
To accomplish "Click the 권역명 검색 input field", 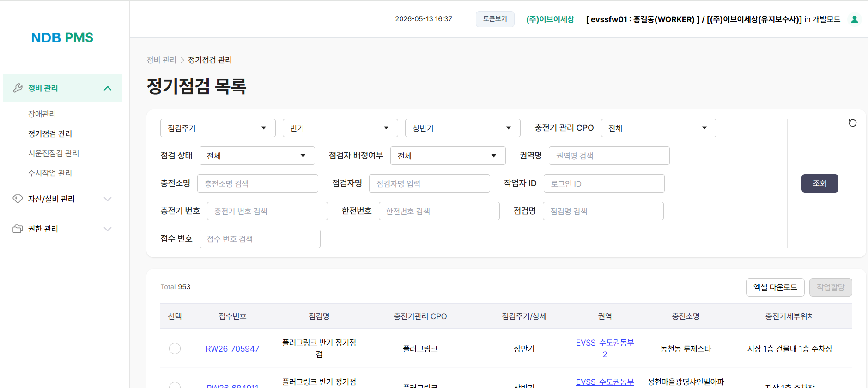I will (x=609, y=156).
